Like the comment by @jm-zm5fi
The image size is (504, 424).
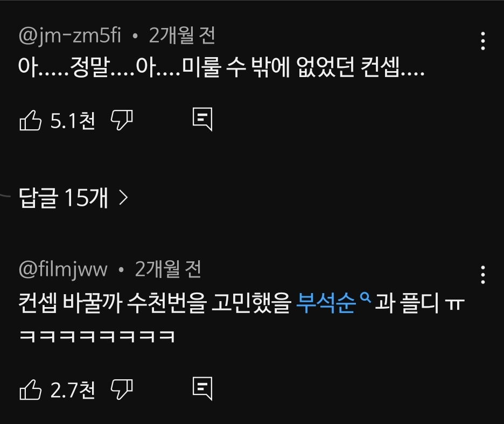[x=31, y=120]
